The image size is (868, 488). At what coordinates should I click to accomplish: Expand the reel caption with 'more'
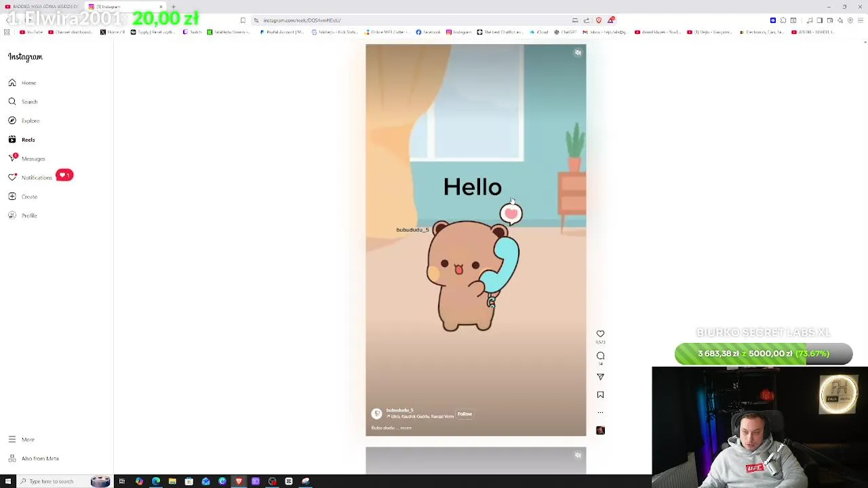point(406,428)
